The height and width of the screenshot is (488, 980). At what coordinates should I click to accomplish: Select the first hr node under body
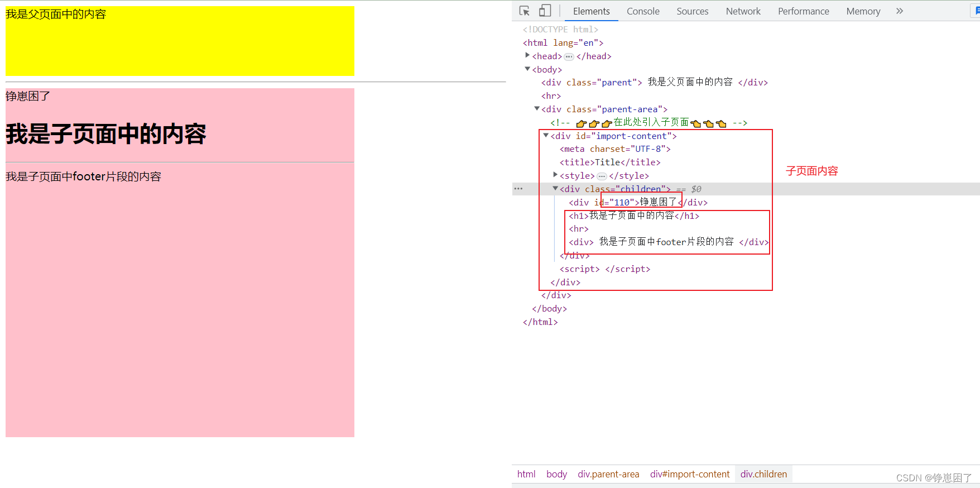point(551,96)
